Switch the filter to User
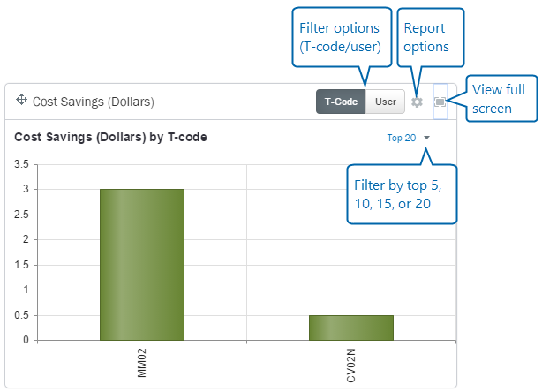Viewport: 542px width, 392px height. (385, 102)
